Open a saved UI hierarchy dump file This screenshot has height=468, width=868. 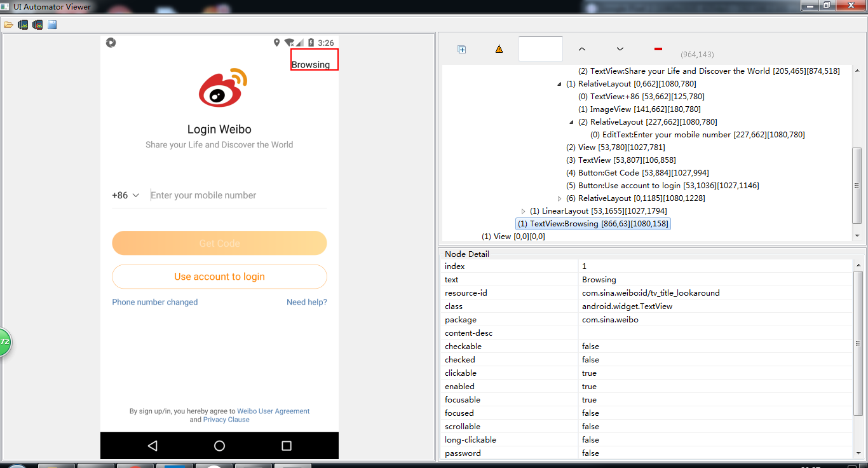(9, 24)
